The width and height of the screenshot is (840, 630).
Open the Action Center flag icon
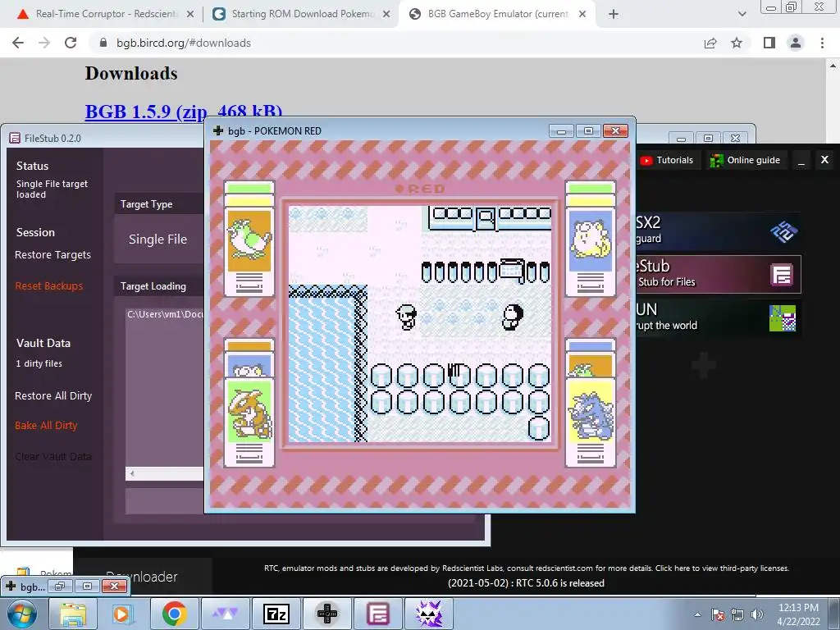[x=718, y=614]
